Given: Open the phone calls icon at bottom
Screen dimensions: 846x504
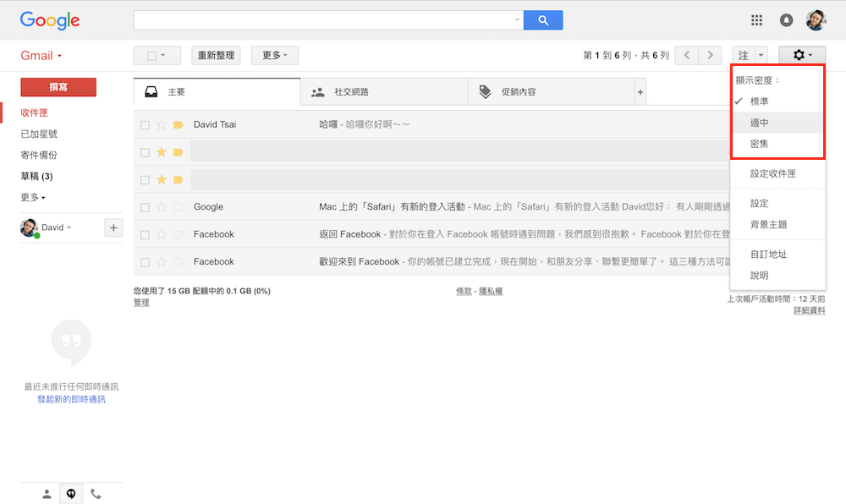Looking at the screenshot, I should [96, 494].
